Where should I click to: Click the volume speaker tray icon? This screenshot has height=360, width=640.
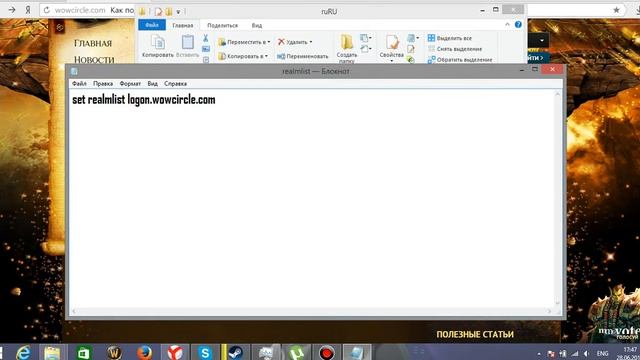[587, 353]
